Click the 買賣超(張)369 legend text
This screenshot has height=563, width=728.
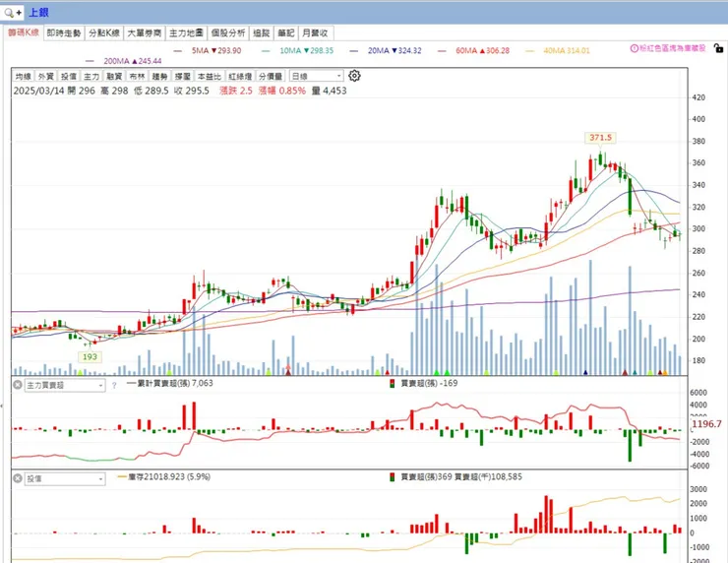426,477
